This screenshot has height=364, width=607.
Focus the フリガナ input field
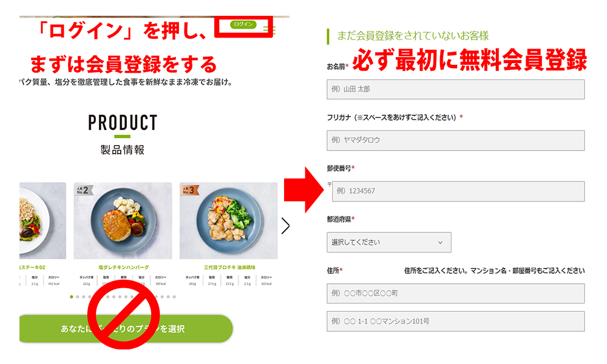(x=456, y=140)
